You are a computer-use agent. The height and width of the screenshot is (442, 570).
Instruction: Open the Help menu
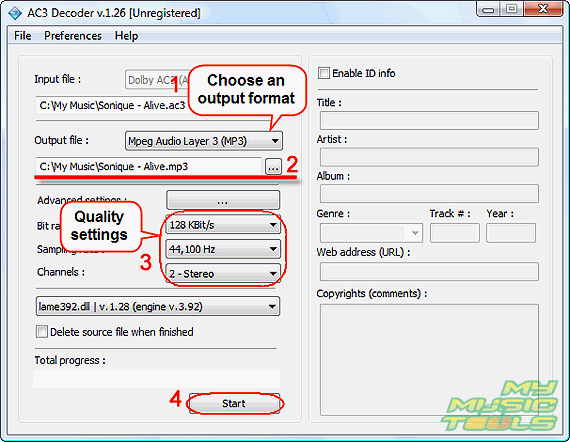click(x=126, y=36)
